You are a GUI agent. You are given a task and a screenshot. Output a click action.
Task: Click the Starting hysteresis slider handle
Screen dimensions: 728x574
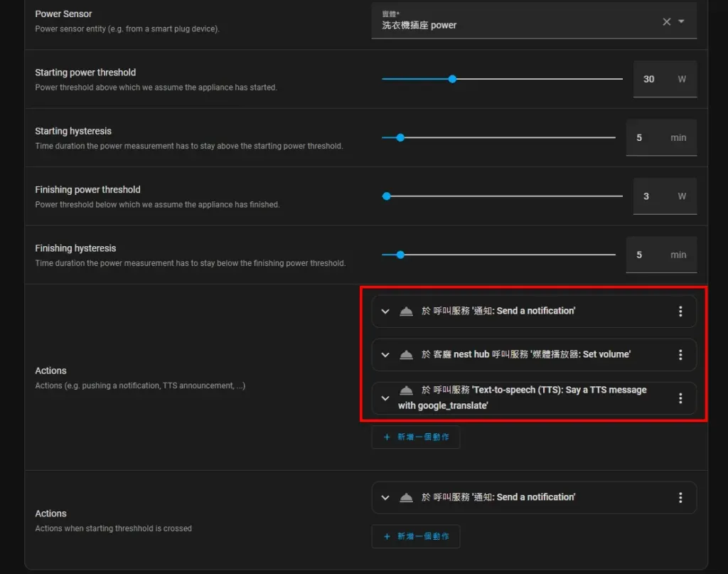pos(400,137)
